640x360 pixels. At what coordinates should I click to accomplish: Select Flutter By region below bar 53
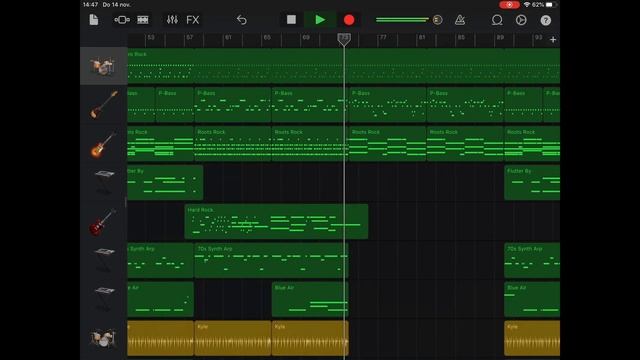[x=165, y=182]
